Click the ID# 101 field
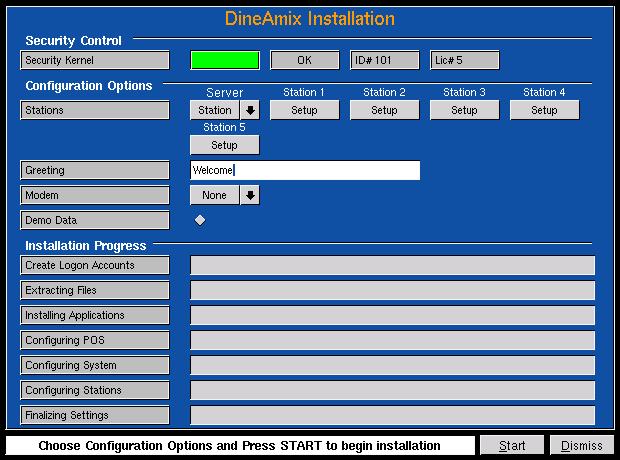The image size is (620, 460). point(384,60)
